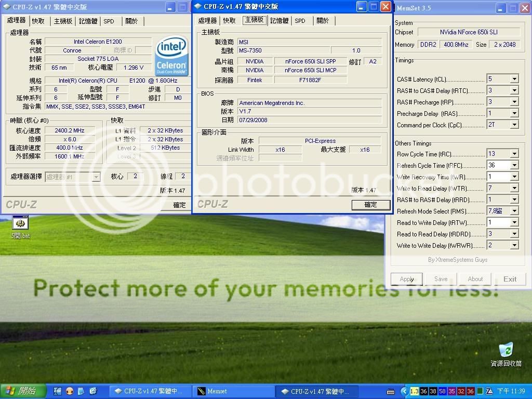This screenshot has width=532, height=399.
Task: Click the keyboard icon in the system tray
Action: 391,392
